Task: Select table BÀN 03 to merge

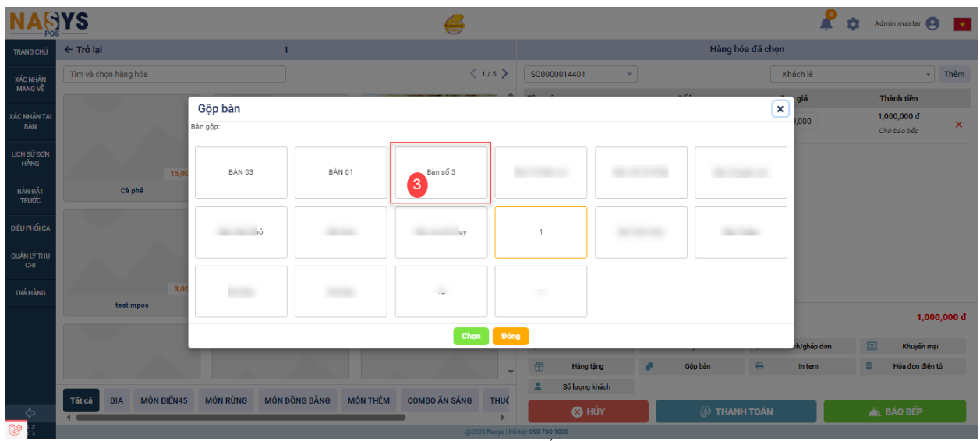Action: click(241, 172)
